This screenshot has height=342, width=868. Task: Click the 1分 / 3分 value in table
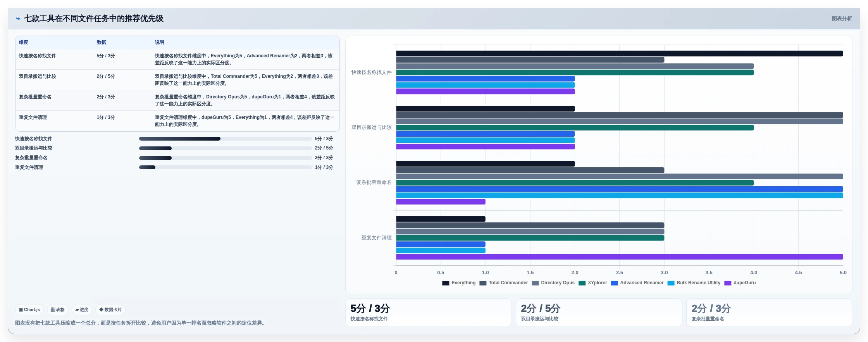click(x=106, y=118)
